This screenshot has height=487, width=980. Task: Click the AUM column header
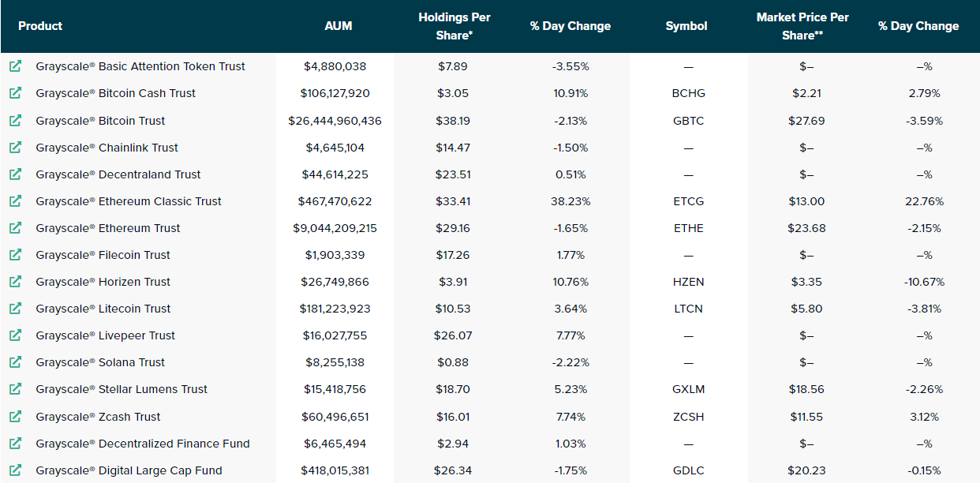(x=339, y=25)
